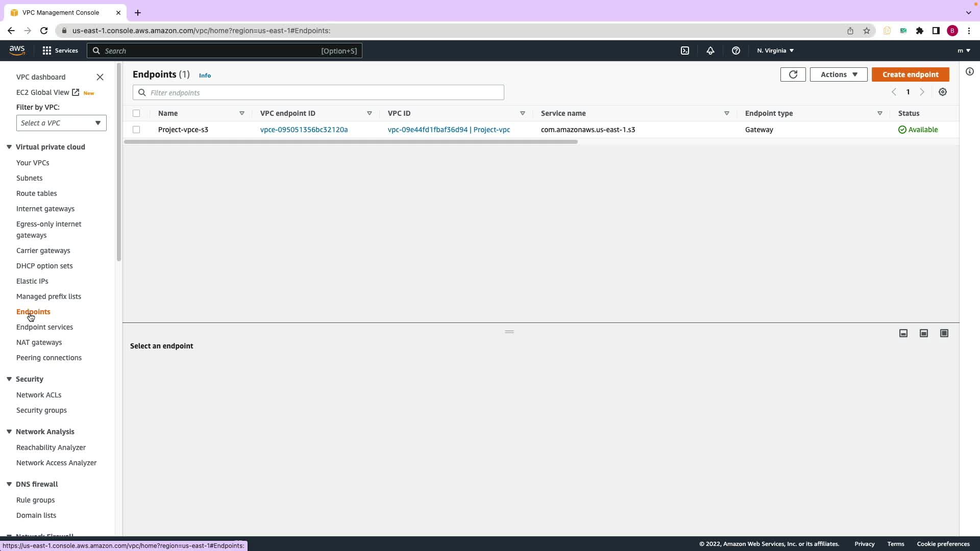This screenshot has width=980, height=551.
Task: Maximize the details split panel
Action: point(944,333)
